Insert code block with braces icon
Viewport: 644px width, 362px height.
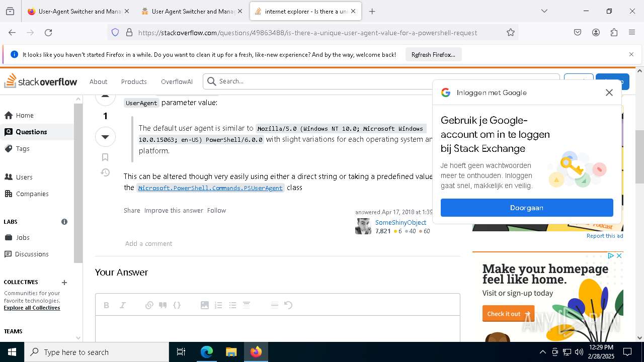tap(177, 305)
